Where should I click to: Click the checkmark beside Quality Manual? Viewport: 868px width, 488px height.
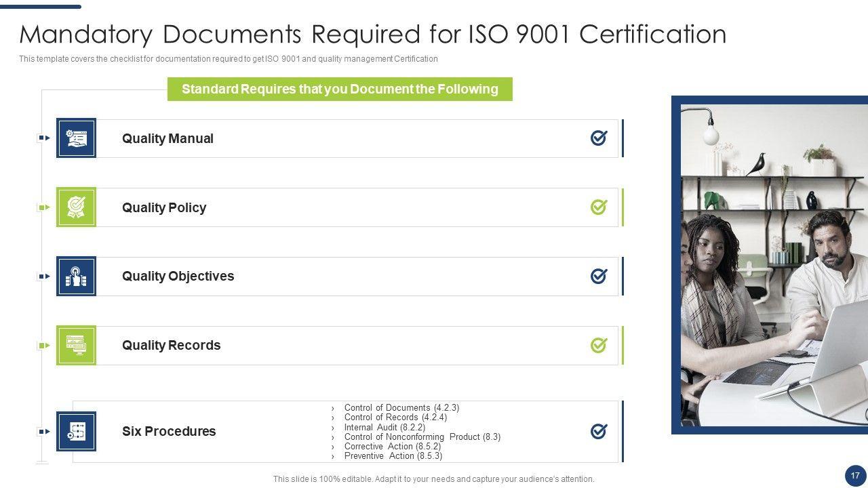[599, 138]
